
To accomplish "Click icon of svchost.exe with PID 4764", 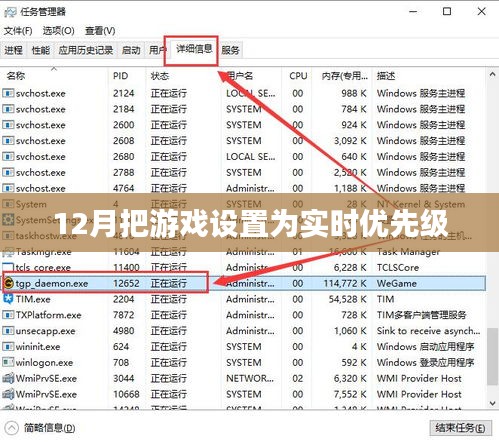I will pyautogui.click(x=8, y=188).
